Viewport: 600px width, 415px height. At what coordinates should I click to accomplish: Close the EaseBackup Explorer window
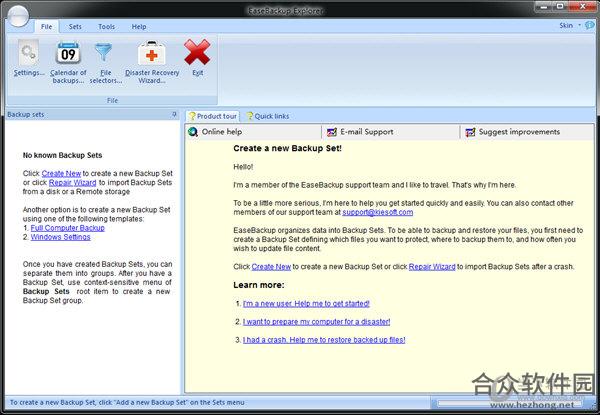pyautogui.click(x=583, y=6)
